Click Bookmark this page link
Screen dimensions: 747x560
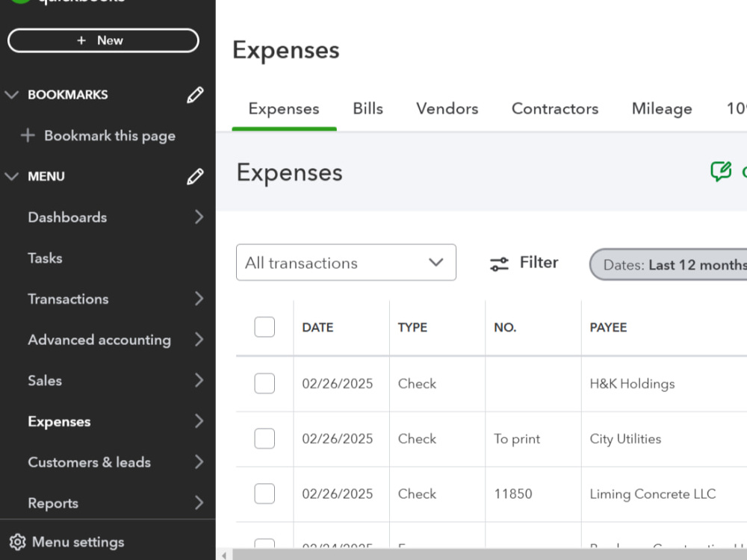pyautogui.click(x=110, y=136)
